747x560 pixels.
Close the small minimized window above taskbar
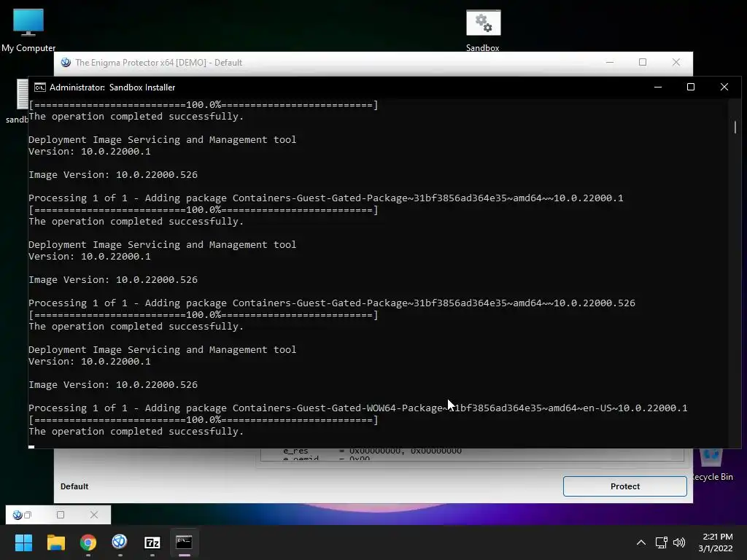pyautogui.click(x=94, y=515)
